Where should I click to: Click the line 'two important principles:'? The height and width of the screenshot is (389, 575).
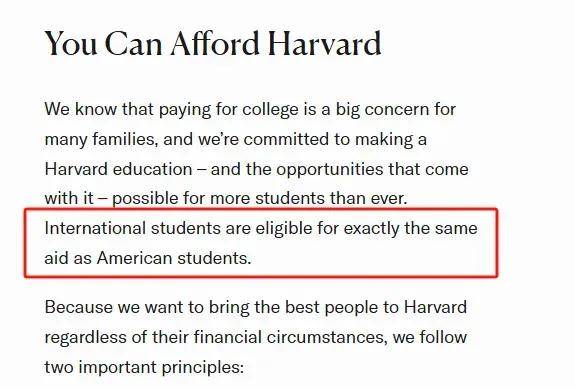click(144, 367)
